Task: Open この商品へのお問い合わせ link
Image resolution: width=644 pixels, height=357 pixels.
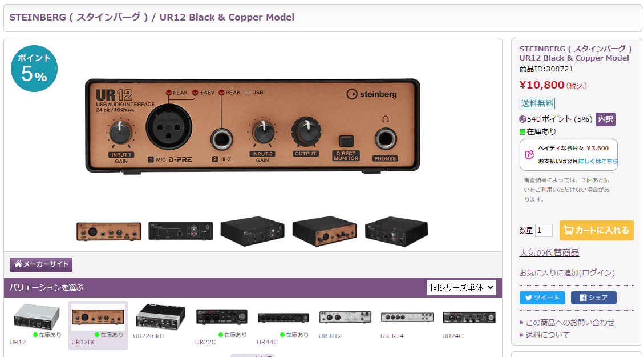Action: pyautogui.click(x=570, y=323)
